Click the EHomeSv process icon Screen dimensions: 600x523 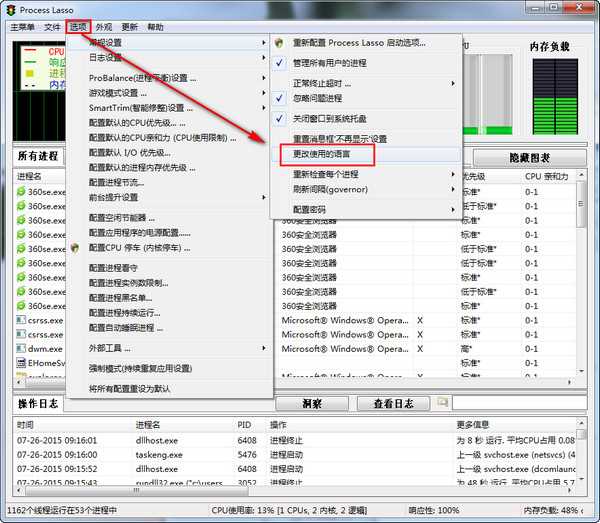click(21, 364)
